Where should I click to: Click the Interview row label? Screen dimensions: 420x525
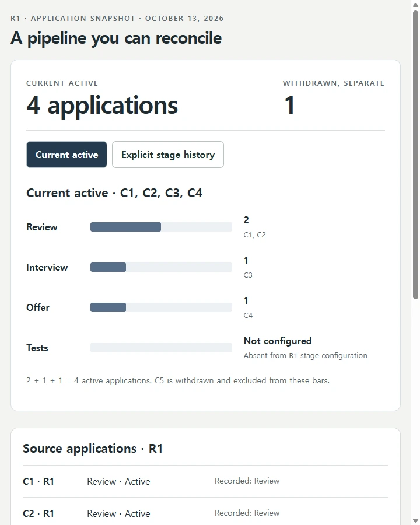[47, 268]
